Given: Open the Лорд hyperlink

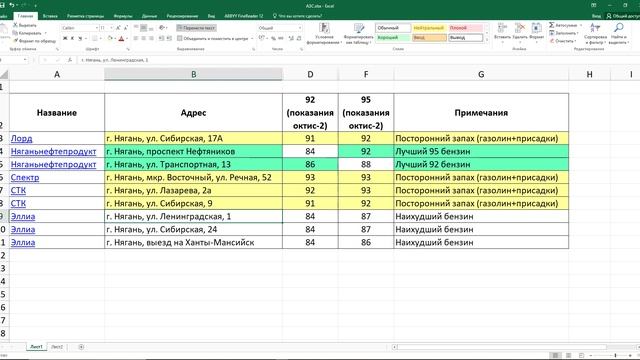Looking at the screenshot, I should [22, 138].
